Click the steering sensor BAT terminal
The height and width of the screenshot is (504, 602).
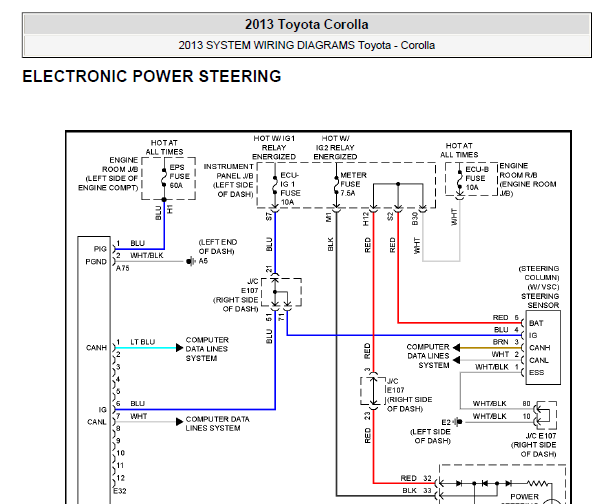536,323
